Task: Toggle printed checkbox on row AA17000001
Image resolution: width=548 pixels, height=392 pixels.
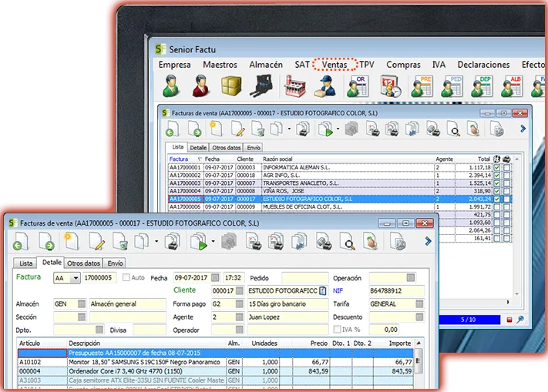Action: click(506, 168)
